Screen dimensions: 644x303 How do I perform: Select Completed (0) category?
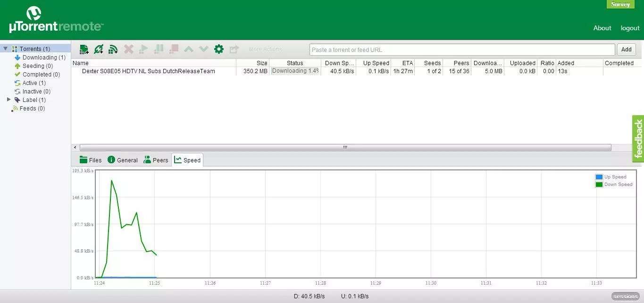tap(41, 75)
